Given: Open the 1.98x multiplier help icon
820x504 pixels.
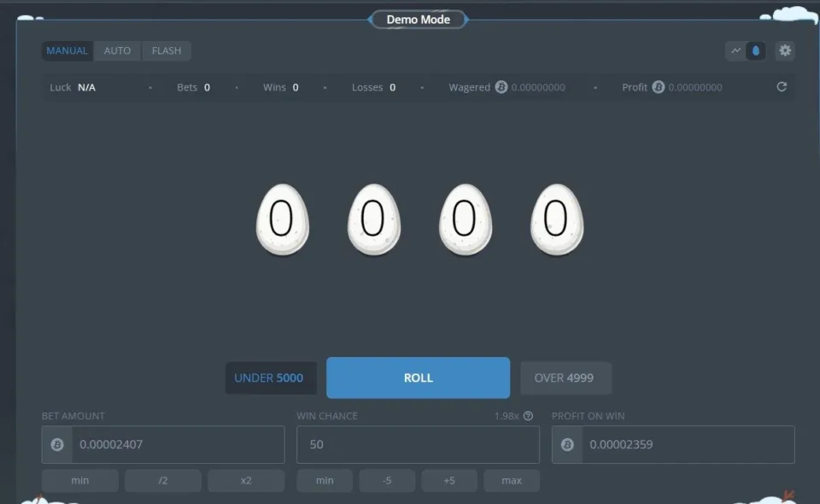Looking at the screenshot, I should click(x=527, y=415).
